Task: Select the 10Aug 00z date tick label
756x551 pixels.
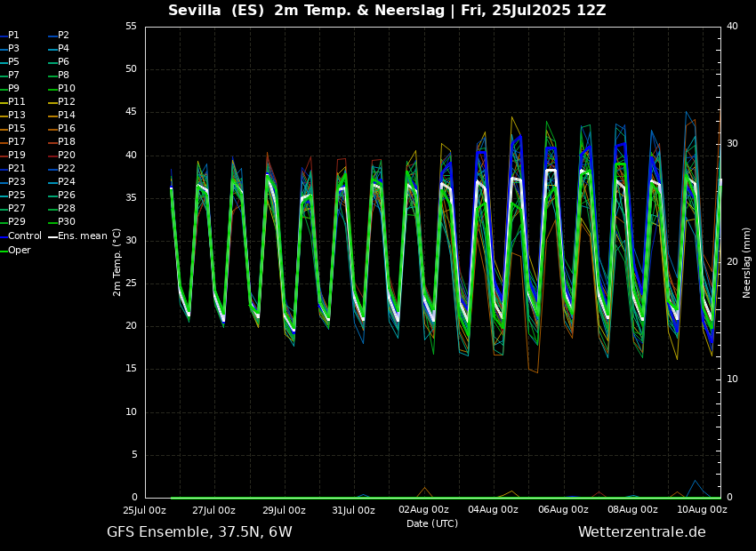Action: (702, 510)
